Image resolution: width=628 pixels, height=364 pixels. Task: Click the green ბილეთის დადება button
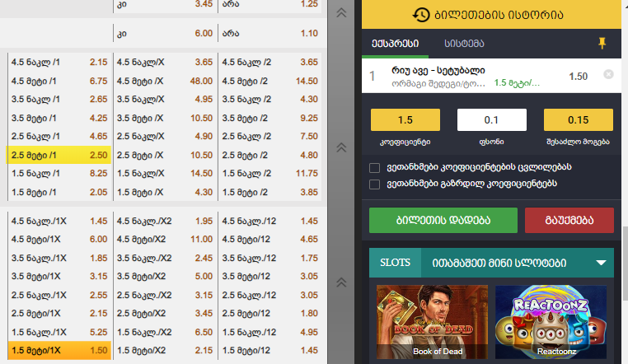(x=443, y=221)
